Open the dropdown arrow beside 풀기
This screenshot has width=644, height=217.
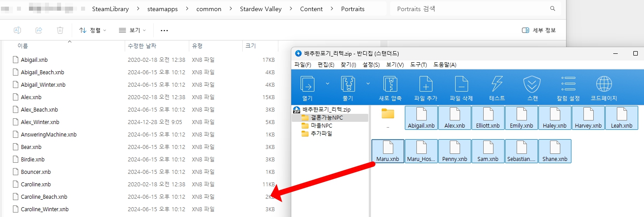click(368, 83)
